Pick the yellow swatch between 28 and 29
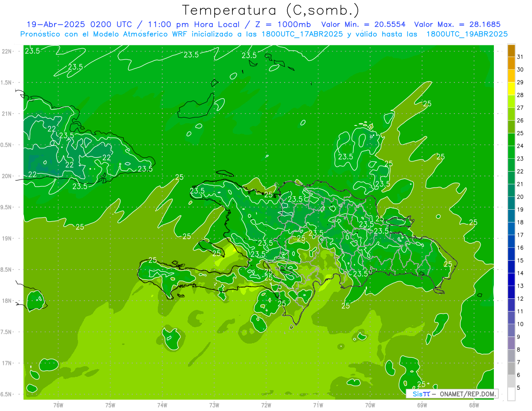This screenshot has height=411, width=532. [511, 89]
